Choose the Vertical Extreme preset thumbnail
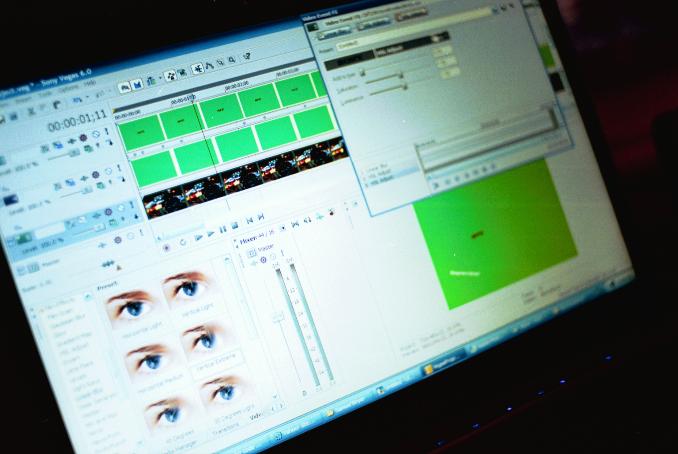 coord(205,339)
